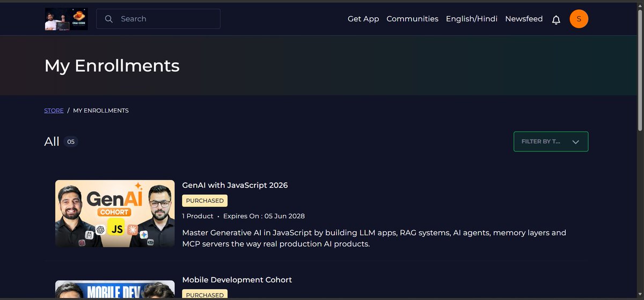Click the My Enrollments page heading
The image size is (644, 300).
(x=112, y=65)
